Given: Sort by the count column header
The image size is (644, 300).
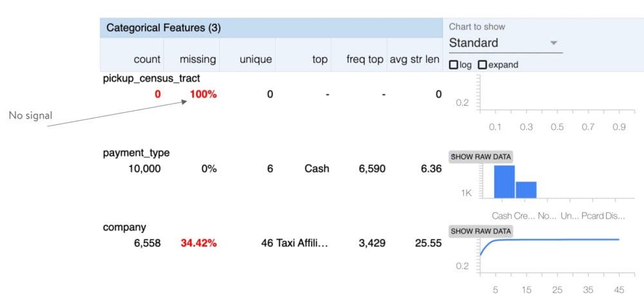Looking at the screenshot, I should [147, 59].
